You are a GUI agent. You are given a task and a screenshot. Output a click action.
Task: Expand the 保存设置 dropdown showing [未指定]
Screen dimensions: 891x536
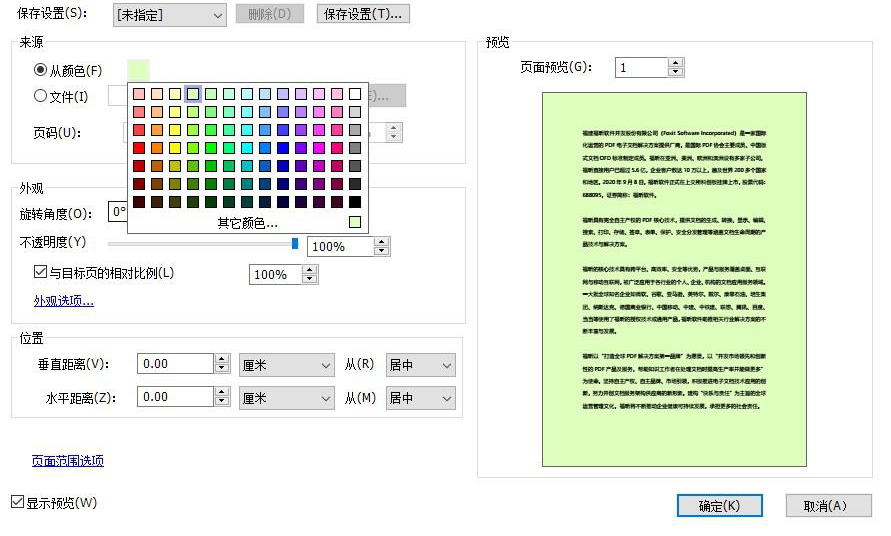168,15
